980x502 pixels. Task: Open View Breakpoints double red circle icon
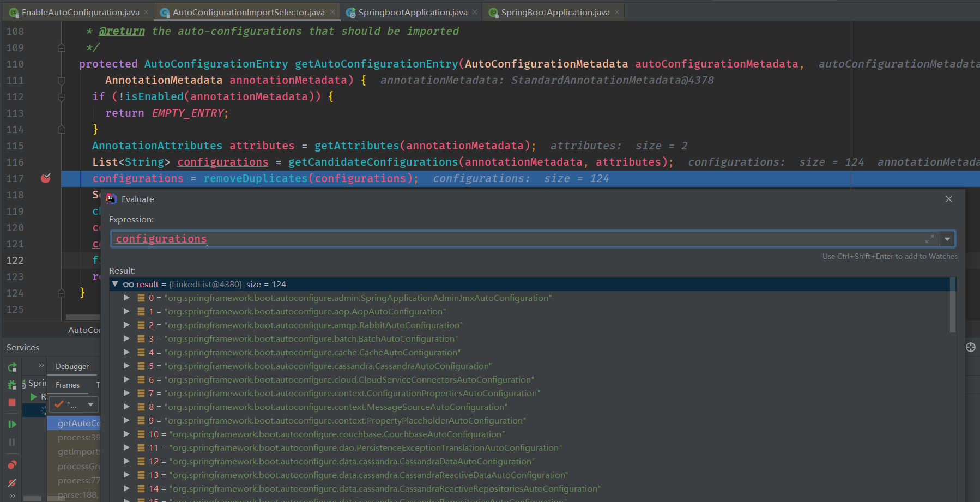(12, 464)
